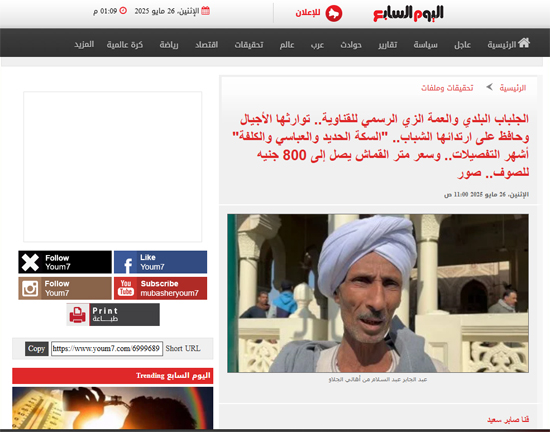Click Like Youm7 Facebook button

(x=160, y=262)
